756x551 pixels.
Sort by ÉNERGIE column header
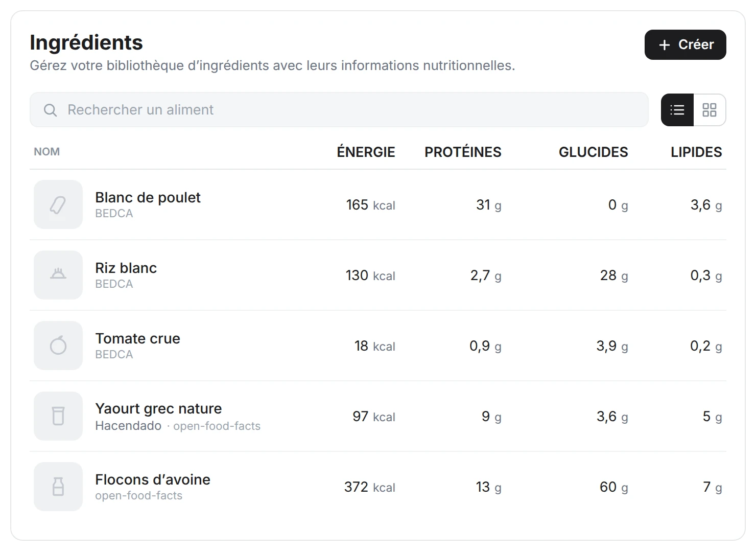(x=366, y=152)
